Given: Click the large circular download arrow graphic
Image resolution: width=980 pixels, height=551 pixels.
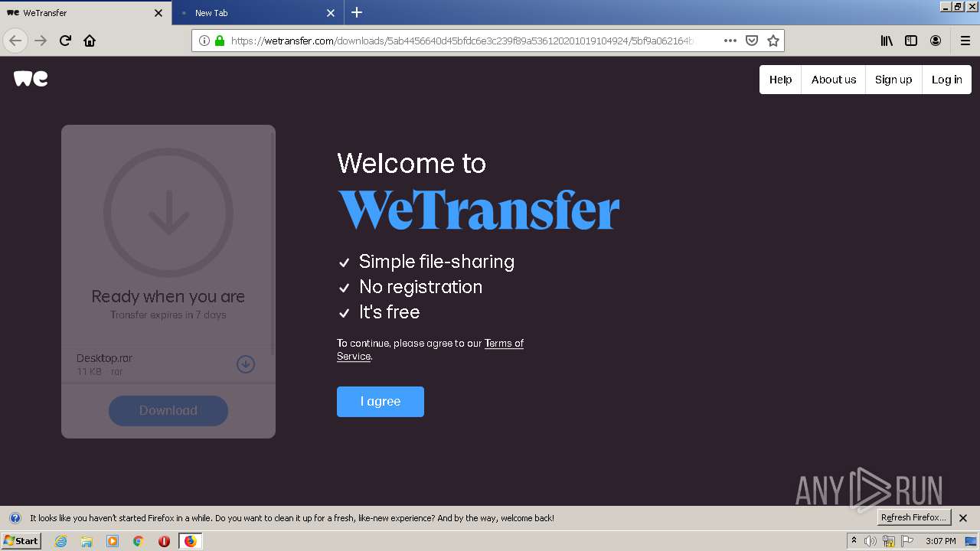Looking at the screenshot, I should [x=168, y=213].
